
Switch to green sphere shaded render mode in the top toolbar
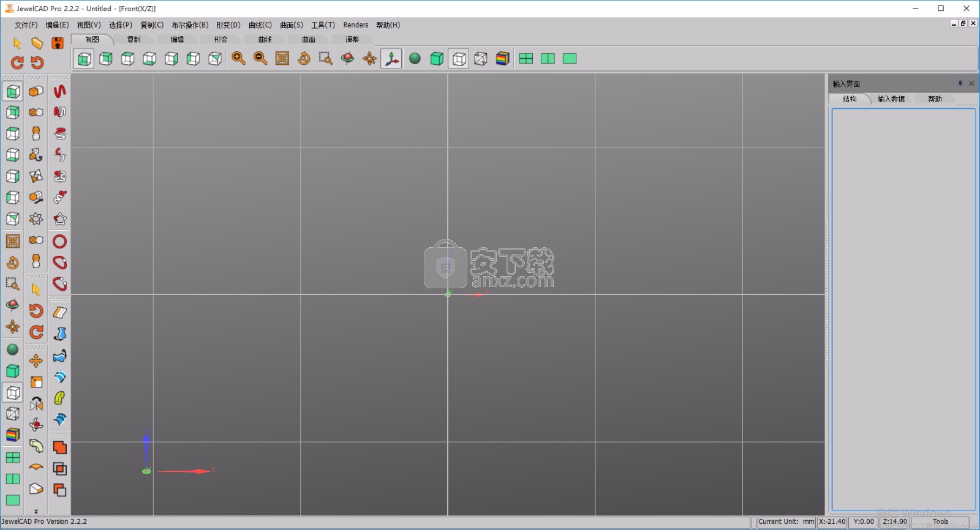(415, 58)
